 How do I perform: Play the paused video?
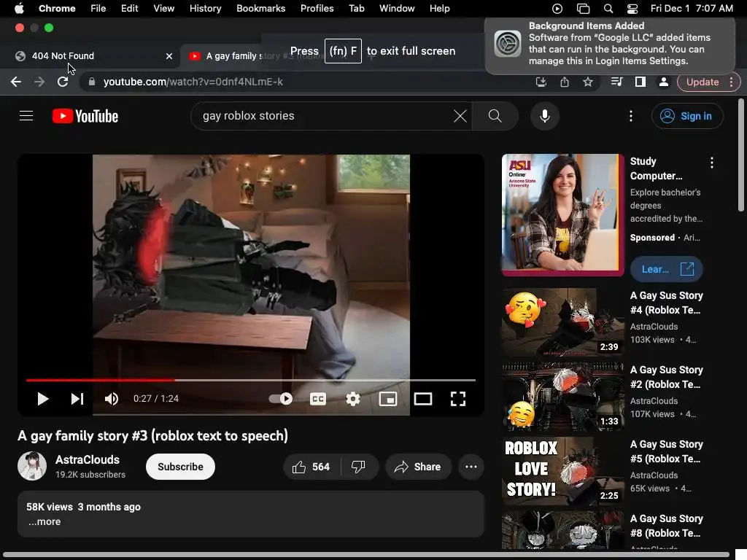pyautogui.click(x=43, y=399)
